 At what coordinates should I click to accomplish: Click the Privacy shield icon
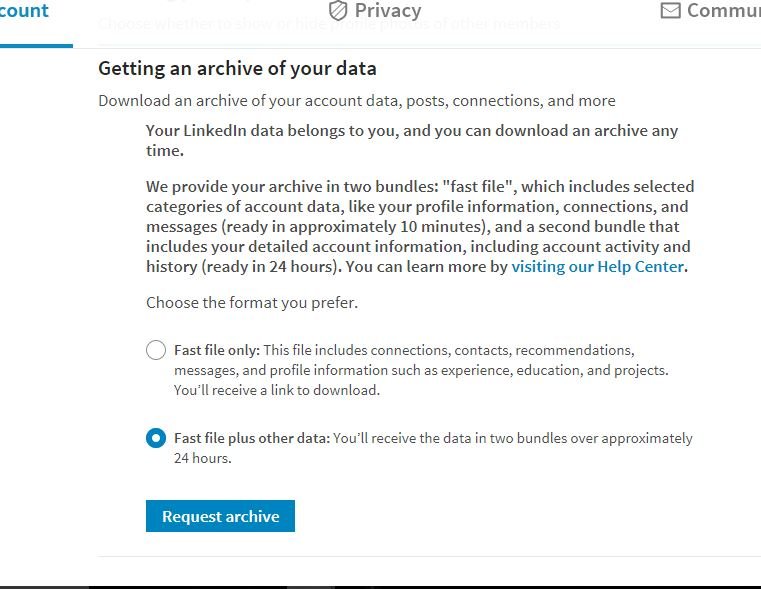(338, 10)
